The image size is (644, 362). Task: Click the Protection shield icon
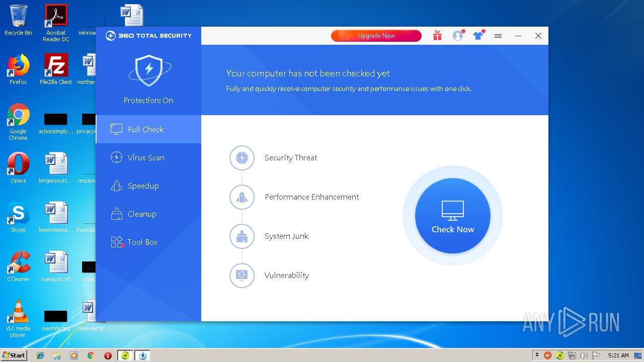pyautogui.click(x=149, y=71)
